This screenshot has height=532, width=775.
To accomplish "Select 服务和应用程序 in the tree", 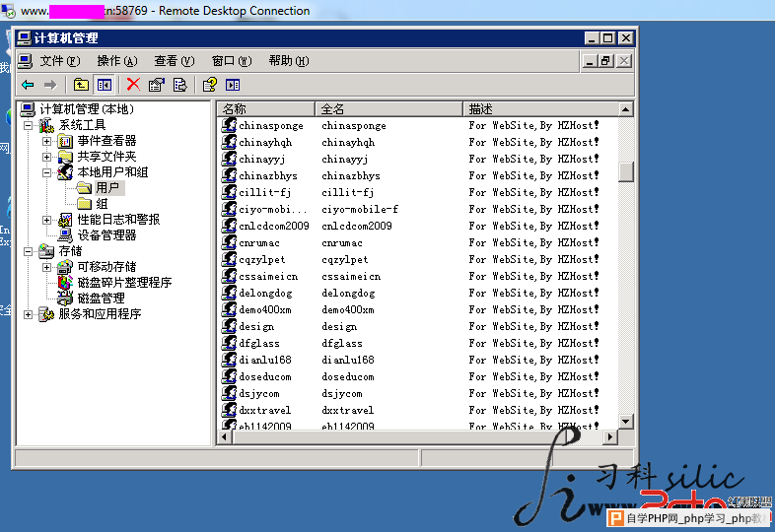I will pos(100,314).
